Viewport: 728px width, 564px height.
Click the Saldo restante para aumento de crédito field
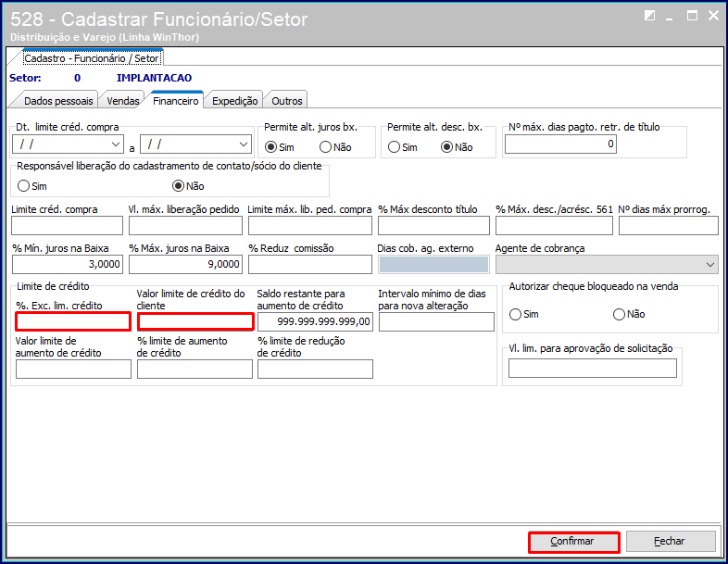point(315,321)
